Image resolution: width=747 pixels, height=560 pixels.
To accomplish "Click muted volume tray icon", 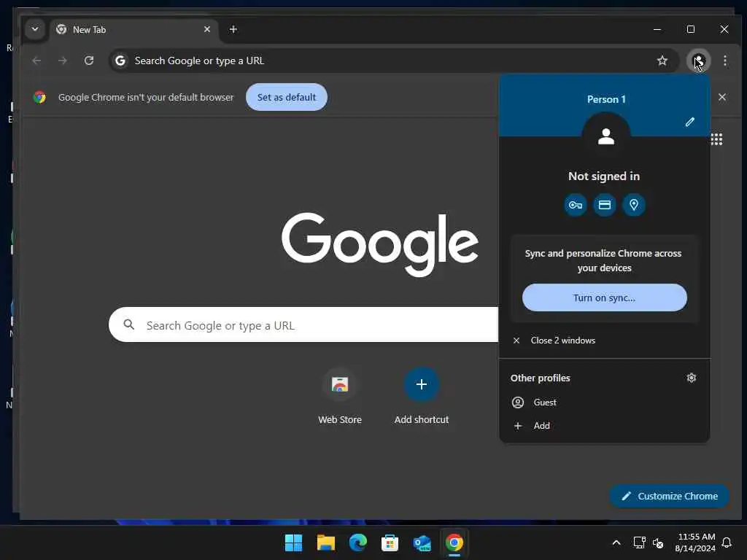I will point(658,542).
